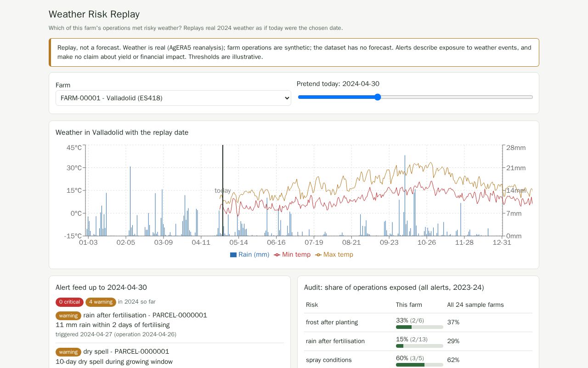Click the frost after planting progress bar
588x368 pixels.
[419, 327]
